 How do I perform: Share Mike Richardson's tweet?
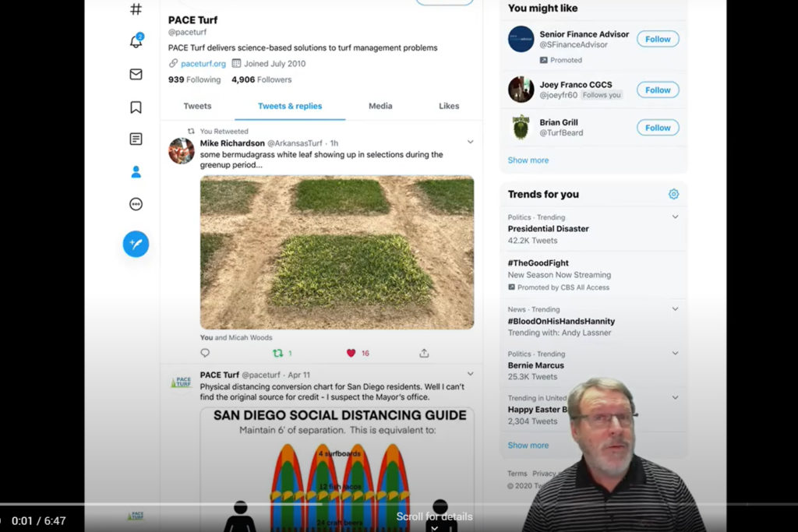424,353
